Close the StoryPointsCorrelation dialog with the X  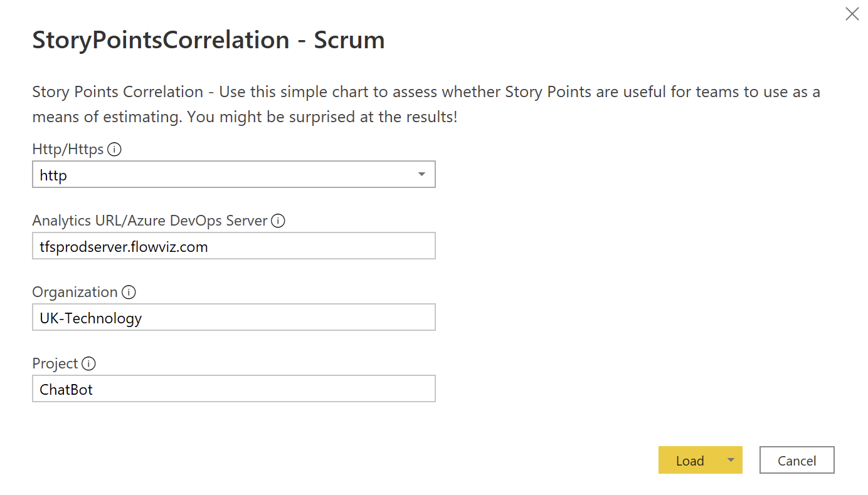tap(852, 14)
